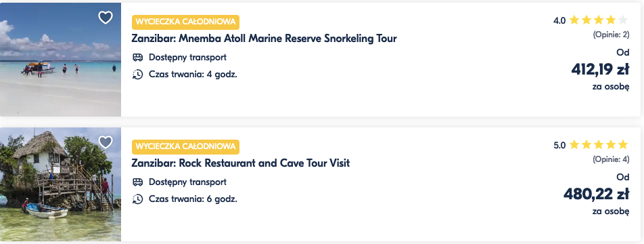
Task: Click Dostępny transport text on Mnemba tour
Action: (187, 57)
